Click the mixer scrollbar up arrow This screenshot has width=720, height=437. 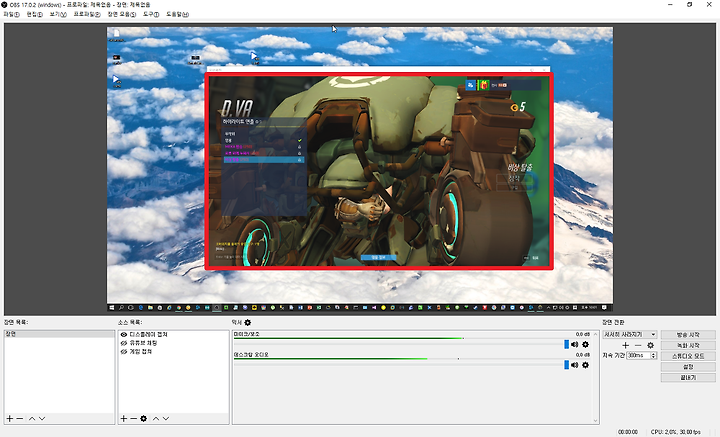596,334
